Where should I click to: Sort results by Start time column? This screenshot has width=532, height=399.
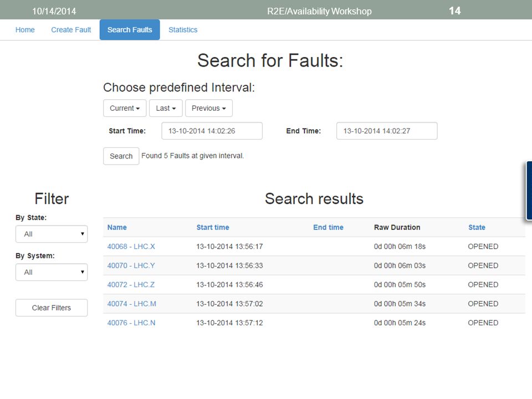coord(213,227)
